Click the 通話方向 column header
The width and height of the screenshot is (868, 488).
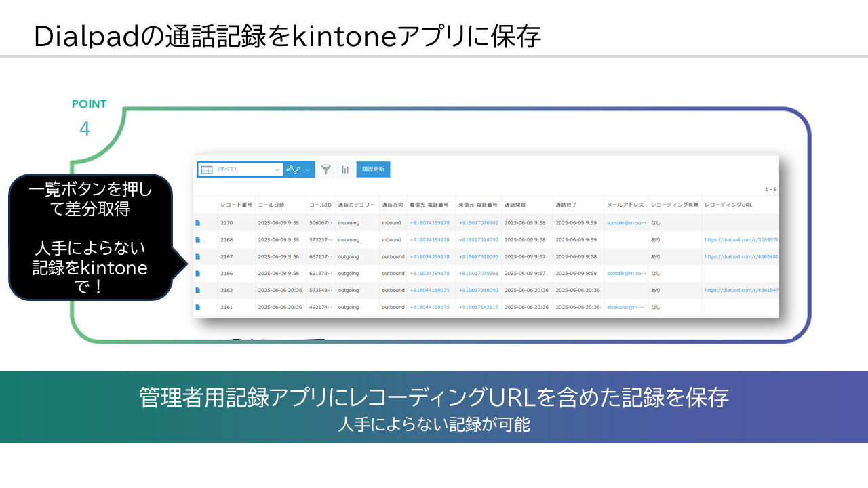click(x=392, y=205)
